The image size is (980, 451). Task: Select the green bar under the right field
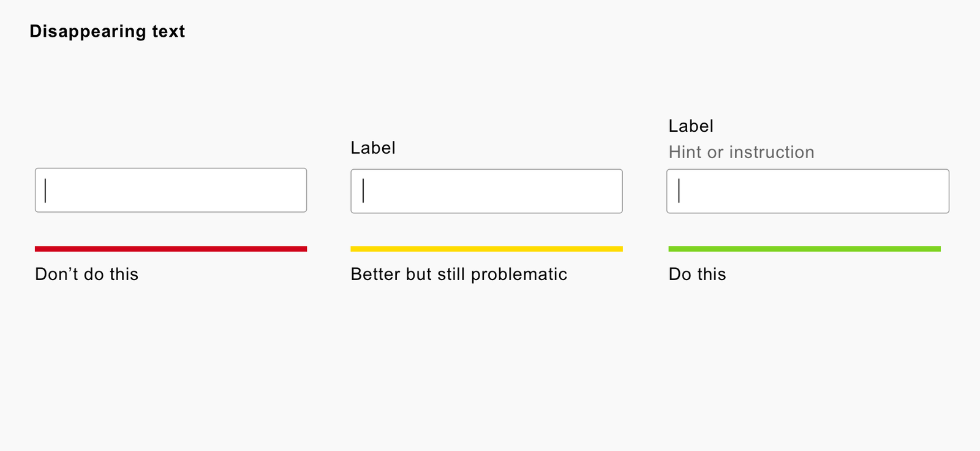(x=804, y=249)
